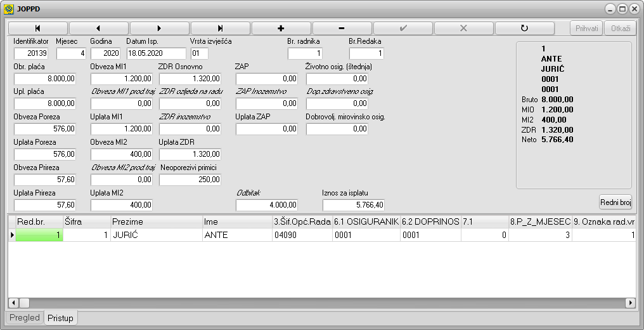Click the Obveza MI1 prod.traj. field
The image size is (644, 330).
pos(122,103)
